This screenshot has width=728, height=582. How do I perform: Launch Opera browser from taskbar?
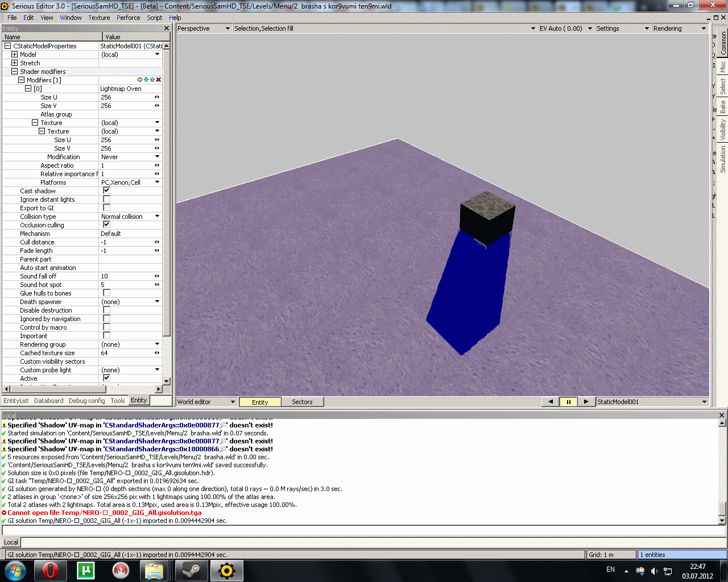pos(51,570)
